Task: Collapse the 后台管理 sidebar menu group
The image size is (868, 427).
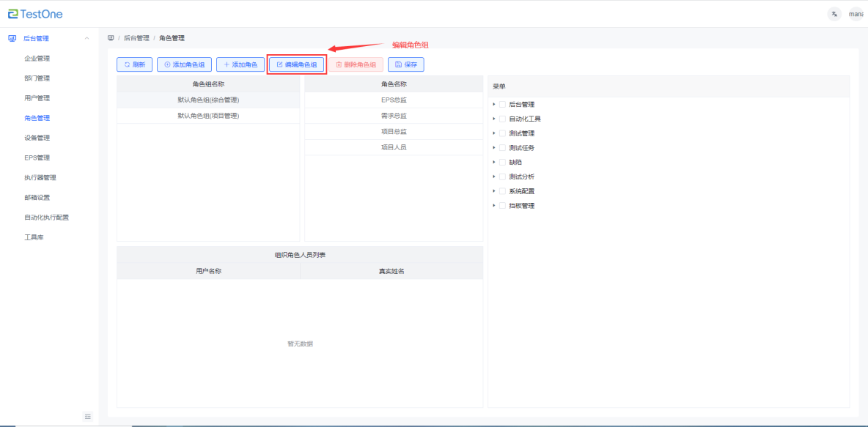Action: [87, 38]
